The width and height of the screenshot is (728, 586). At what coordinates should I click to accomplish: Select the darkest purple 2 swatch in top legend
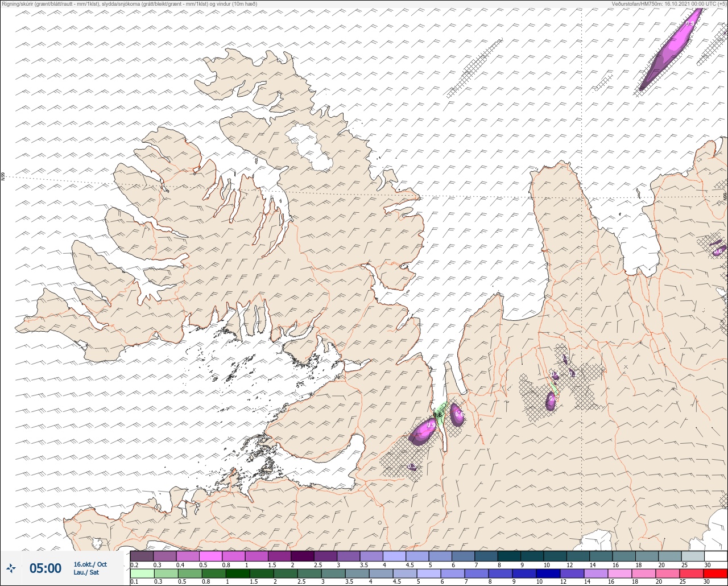303,556
